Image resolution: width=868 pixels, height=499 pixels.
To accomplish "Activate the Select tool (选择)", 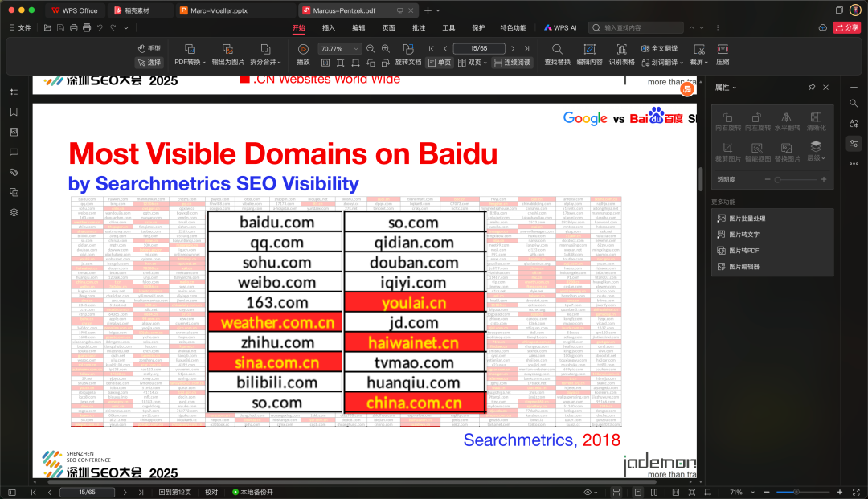I will point(149,63).
